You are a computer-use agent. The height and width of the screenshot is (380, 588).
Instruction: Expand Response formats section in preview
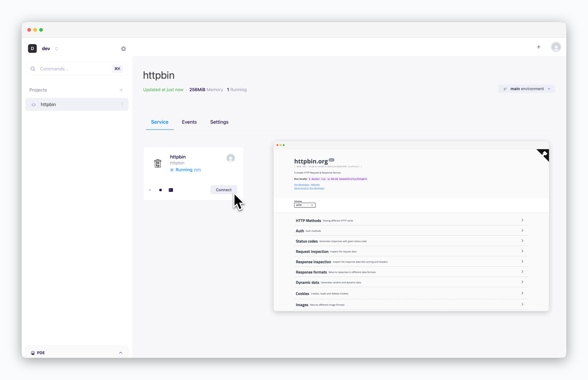(411, 272)
